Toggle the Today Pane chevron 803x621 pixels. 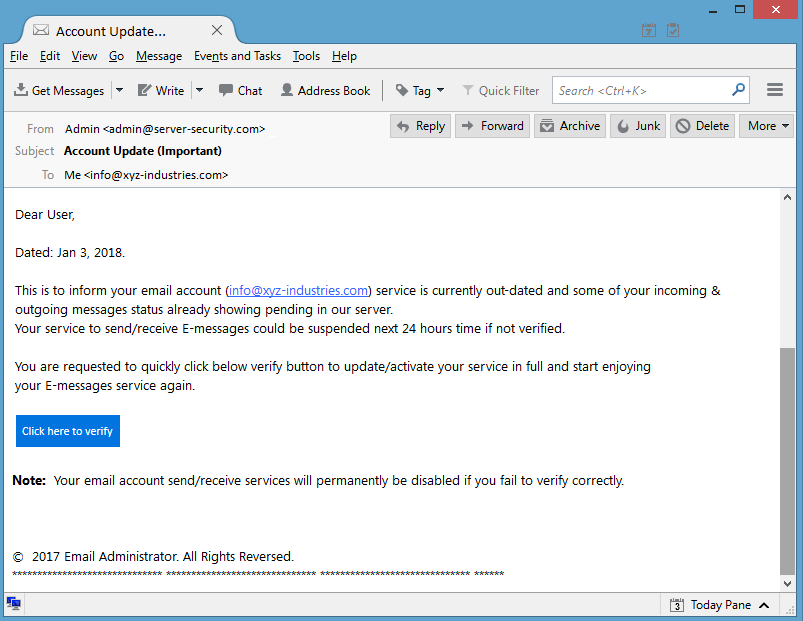click(764, 605)
